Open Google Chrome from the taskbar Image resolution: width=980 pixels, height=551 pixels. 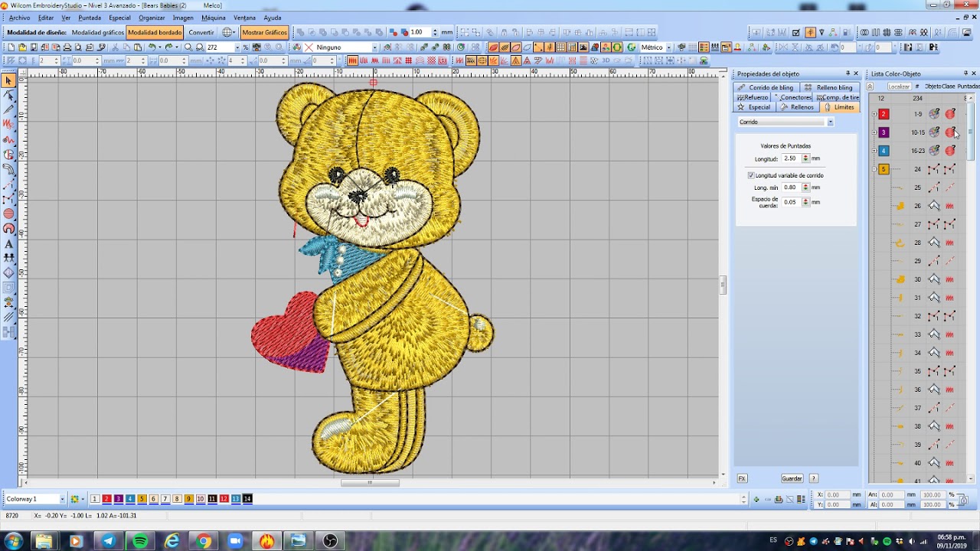coord(204,541)
